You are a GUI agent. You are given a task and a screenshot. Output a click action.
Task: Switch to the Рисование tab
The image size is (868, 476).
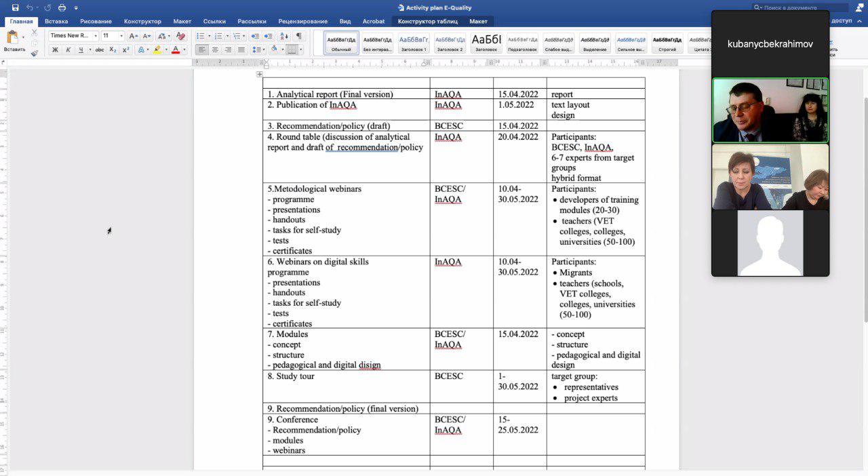(96, 22)
